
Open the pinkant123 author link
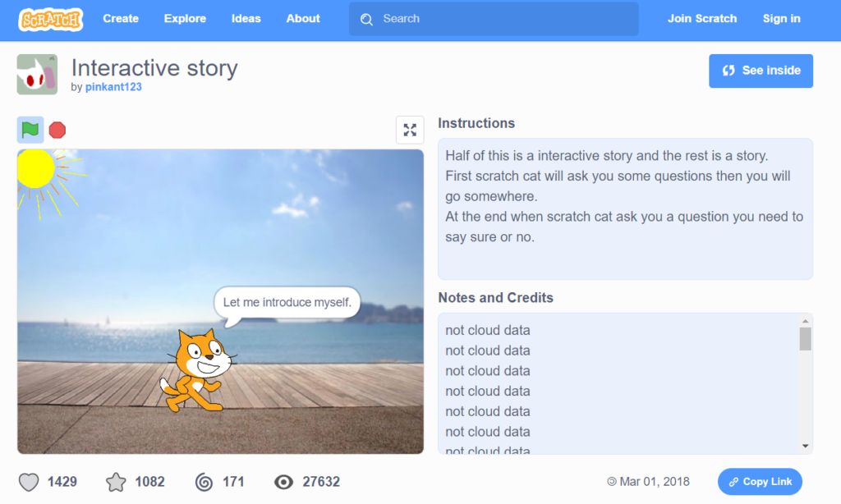click(113, 87)
